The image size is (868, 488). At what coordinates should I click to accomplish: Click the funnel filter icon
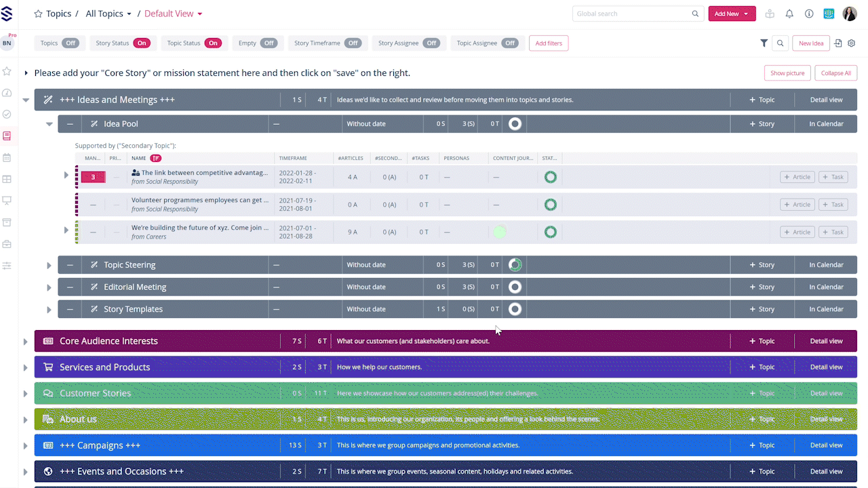pyautogui.click(x=764, y=43)
